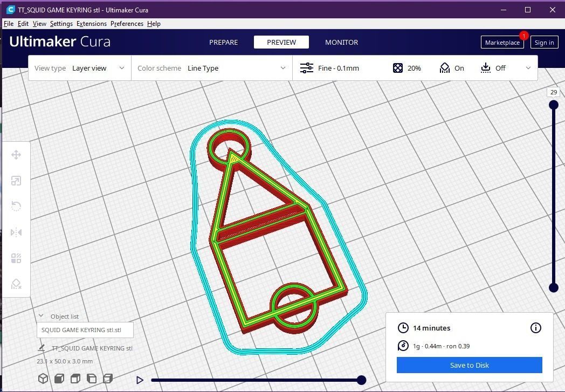565x392 pixels.
Task: Click the 20% infill density icon
Action: point(398,68)
